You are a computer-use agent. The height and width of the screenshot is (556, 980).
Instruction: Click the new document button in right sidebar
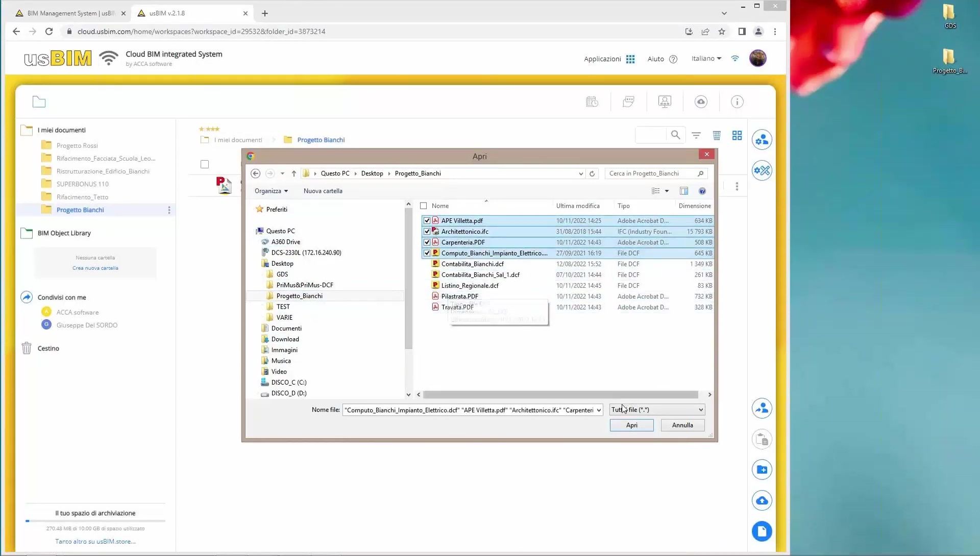[762, 531]
